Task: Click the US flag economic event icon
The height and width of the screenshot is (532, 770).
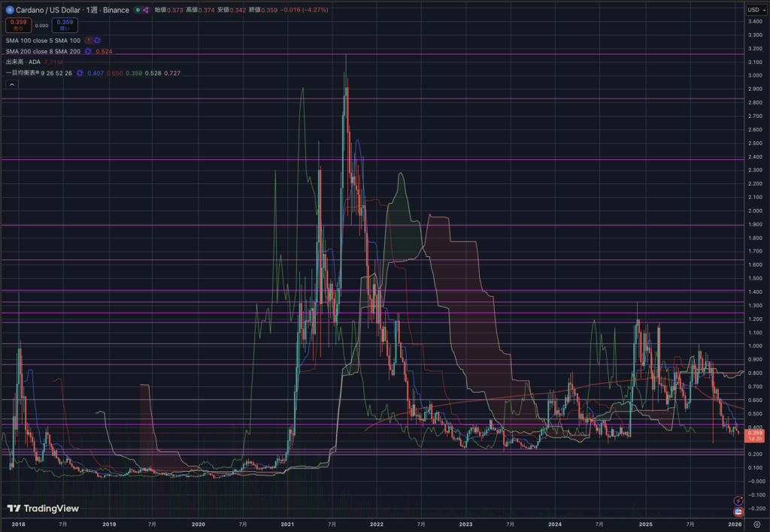Action: coord(738,511)
